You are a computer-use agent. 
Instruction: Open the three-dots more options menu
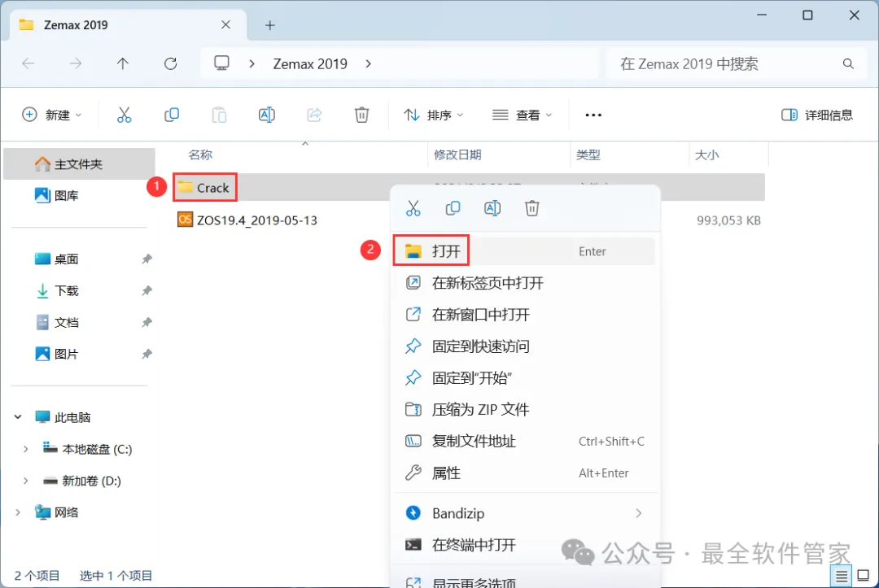pyautogui.click(x=593, y=115)
